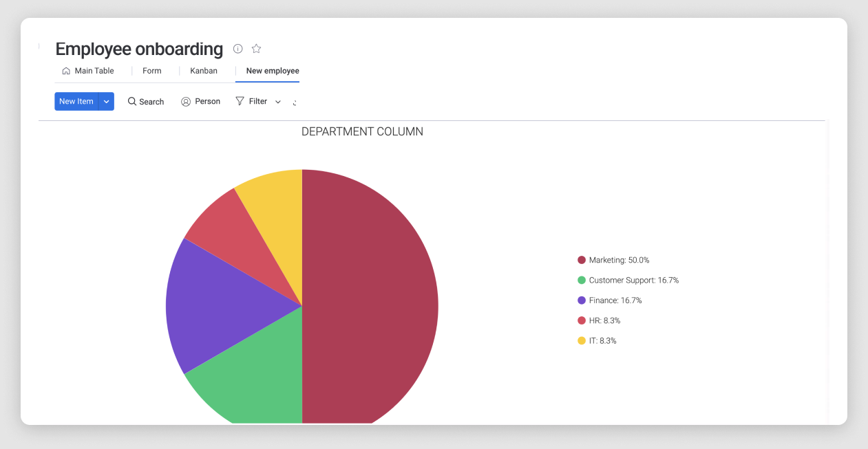
Task: Open the Kanban view tab
Action: click(x=204, y=71)
